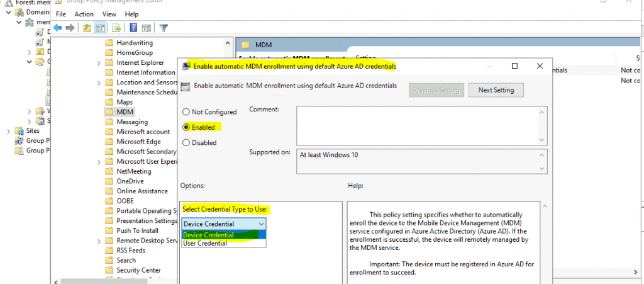Click the Up One Level folder icon

(87, 28)
